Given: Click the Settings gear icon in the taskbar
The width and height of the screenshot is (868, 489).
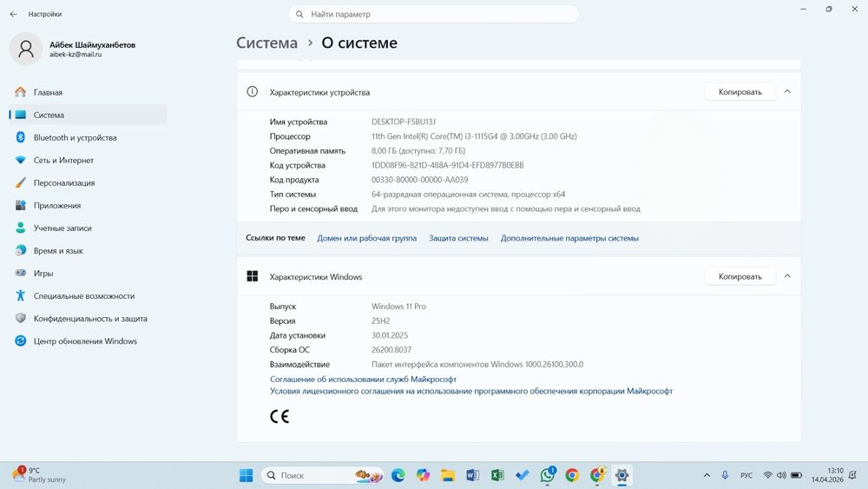Looking at the screenshot, I should 621,475.
